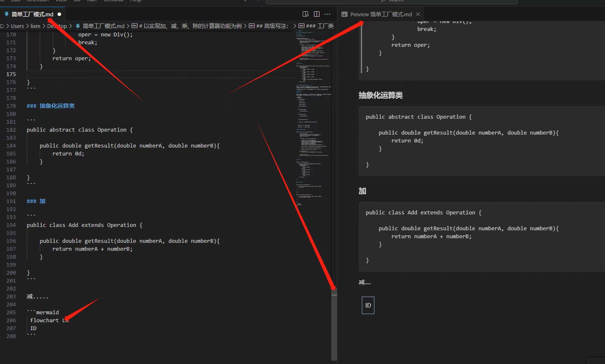
Task: Open the Users breadcrumb segment
Action: (18, 26)
